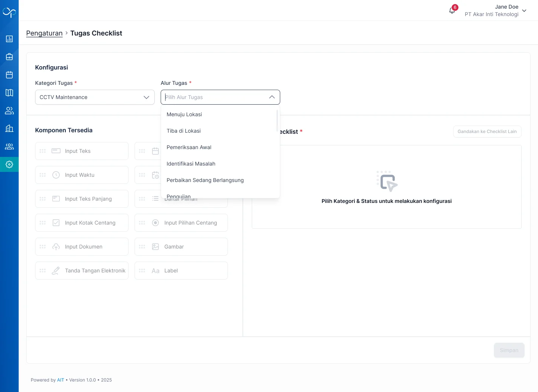Open the map sidebar icon
Screen dimensions: 538x392
point(9,93)
